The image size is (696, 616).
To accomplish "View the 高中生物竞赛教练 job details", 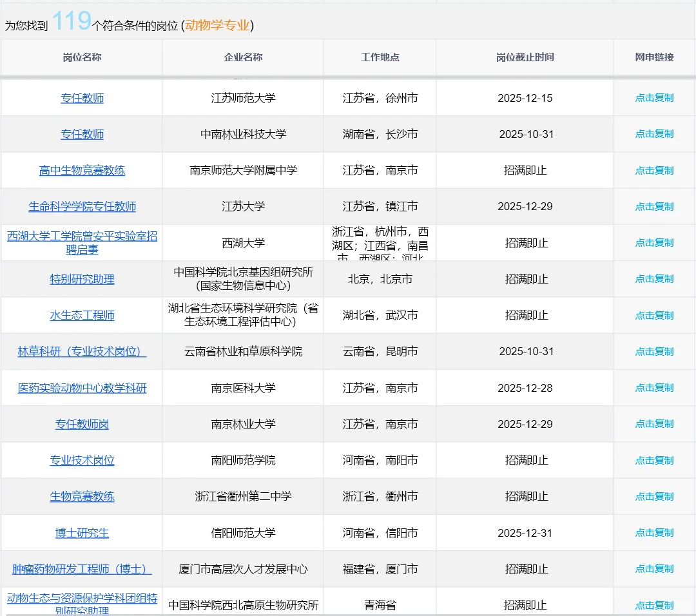I will tap(82, 170).
